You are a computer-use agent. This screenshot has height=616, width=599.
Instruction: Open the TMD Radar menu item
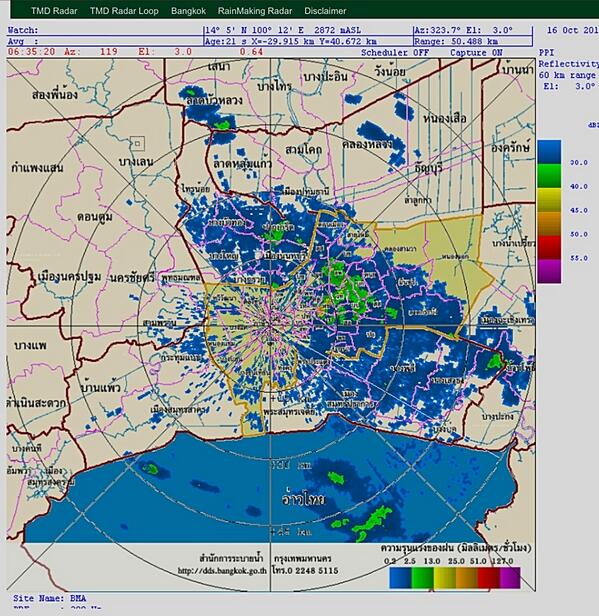54,11
